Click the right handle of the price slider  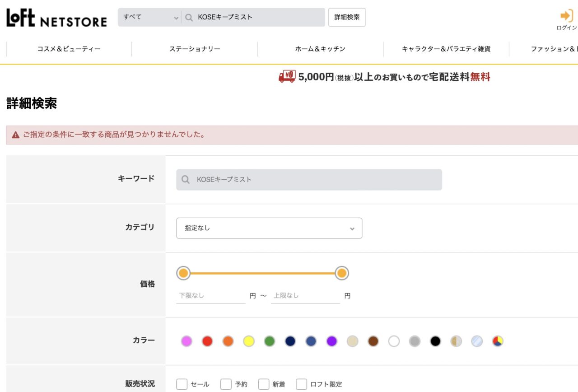coord(342,273)
